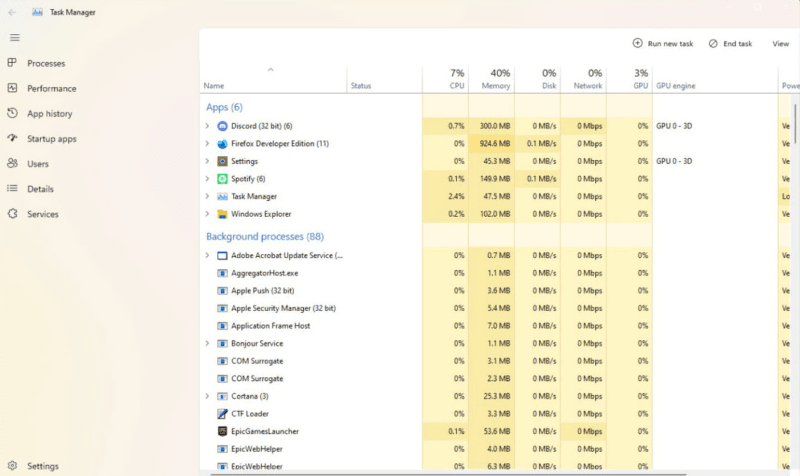Screen dimensions: 800x476
Task: Click the Task Manager title bar icon
Action: pos(37,12)
